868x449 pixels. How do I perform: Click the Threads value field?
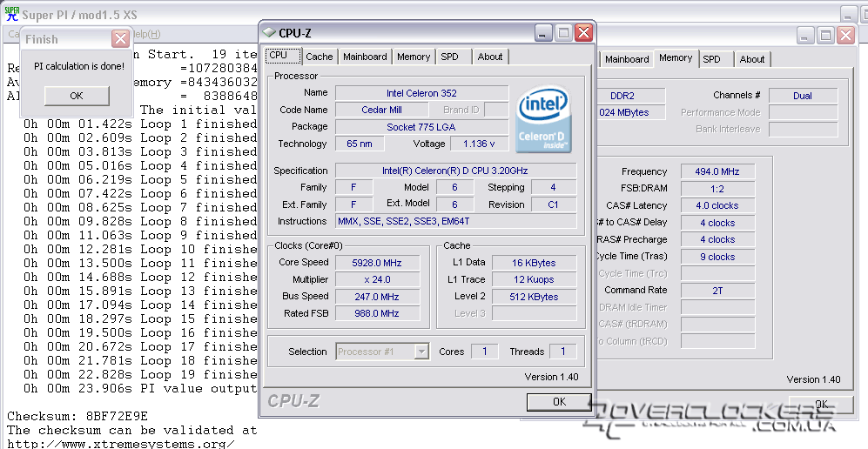[x=563, y=352]
